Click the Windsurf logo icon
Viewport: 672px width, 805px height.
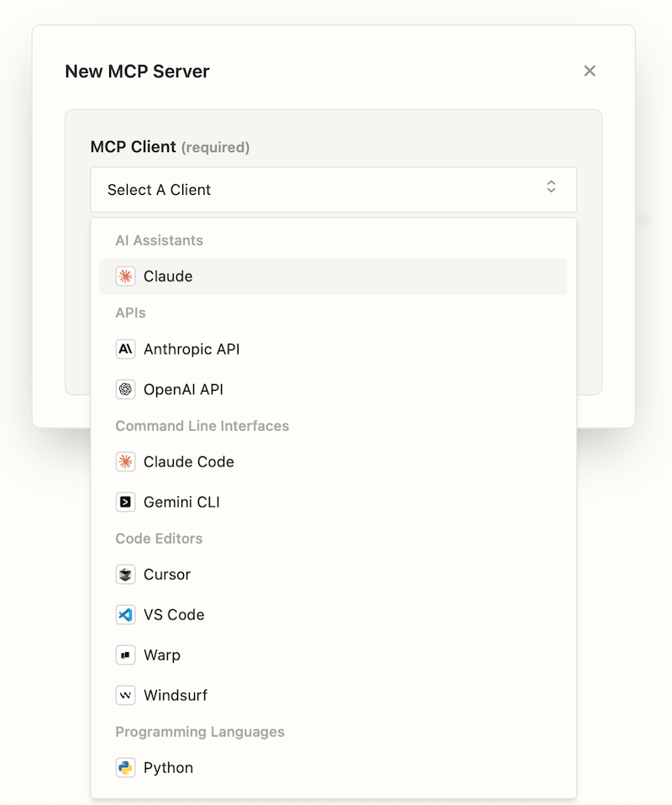point(125,695)
